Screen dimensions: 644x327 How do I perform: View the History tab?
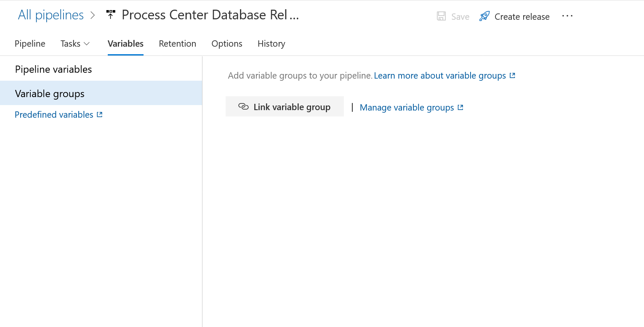tap(271, 44)
